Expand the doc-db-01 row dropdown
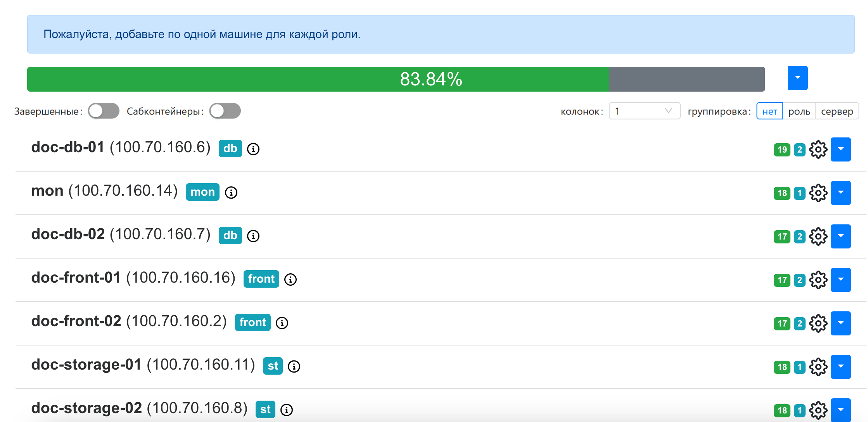This screenshot has height=422, width=868. [x=841, y=149]
